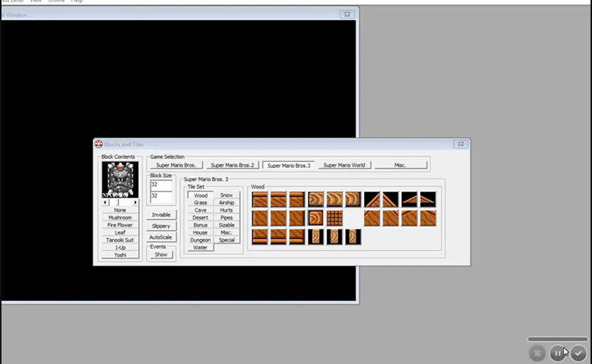
Task: Select the Wood tile set
Action: [x=201, y=195]
